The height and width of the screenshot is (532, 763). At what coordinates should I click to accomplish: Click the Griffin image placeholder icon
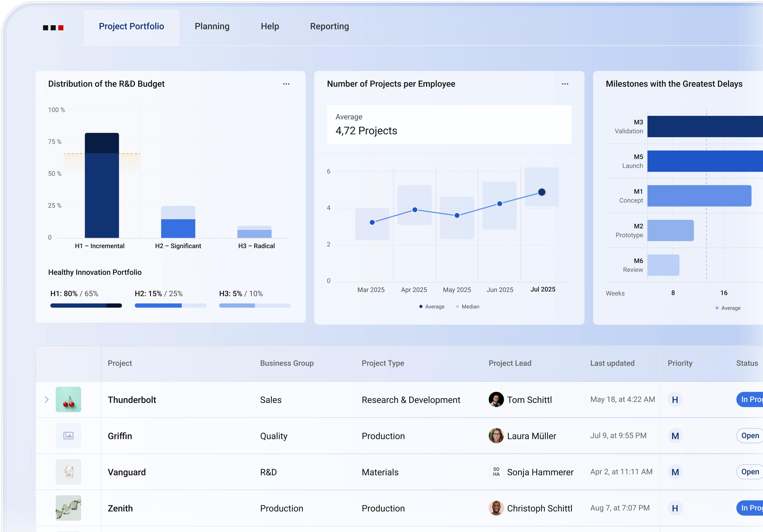point(68,436)
